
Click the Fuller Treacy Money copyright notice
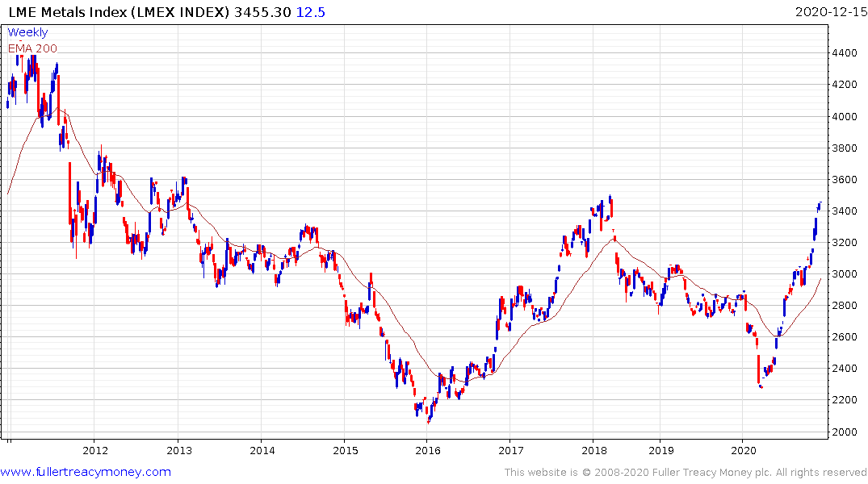(x=686, y=473)
